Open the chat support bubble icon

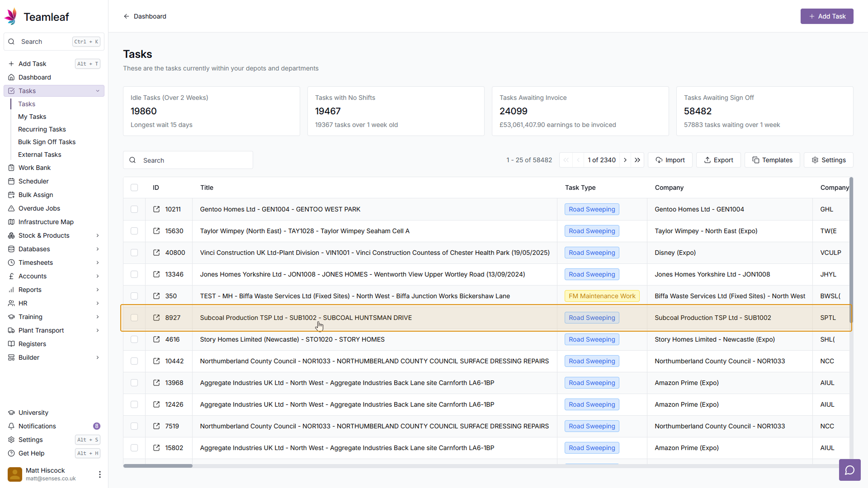849,470
